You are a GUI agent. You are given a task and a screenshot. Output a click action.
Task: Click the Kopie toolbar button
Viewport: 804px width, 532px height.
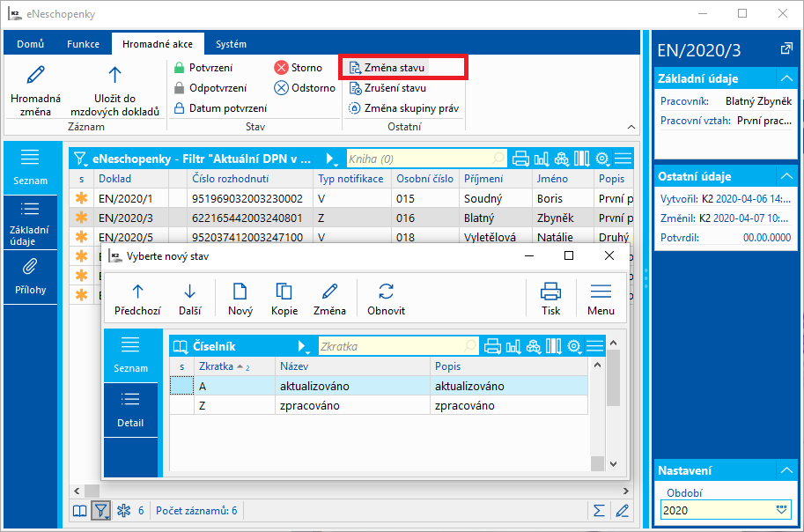click(284, 299)
